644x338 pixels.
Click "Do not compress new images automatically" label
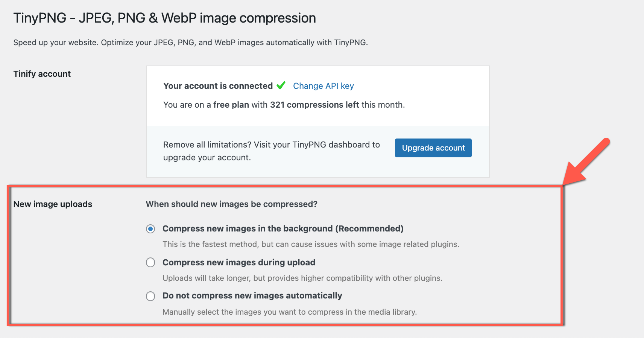click(x=252, y=295)
